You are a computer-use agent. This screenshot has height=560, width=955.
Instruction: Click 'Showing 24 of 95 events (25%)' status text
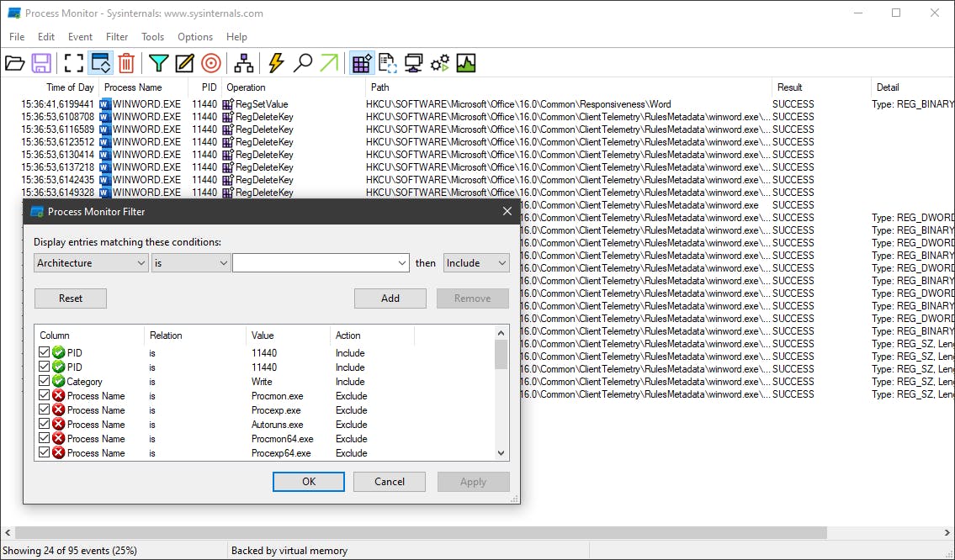(70, 550)
